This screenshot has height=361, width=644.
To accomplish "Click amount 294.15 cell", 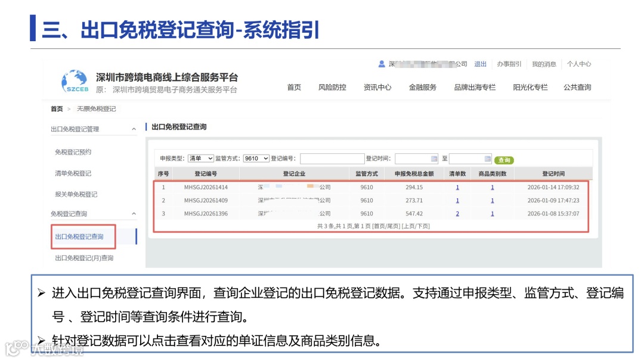I will coord(414,187).
